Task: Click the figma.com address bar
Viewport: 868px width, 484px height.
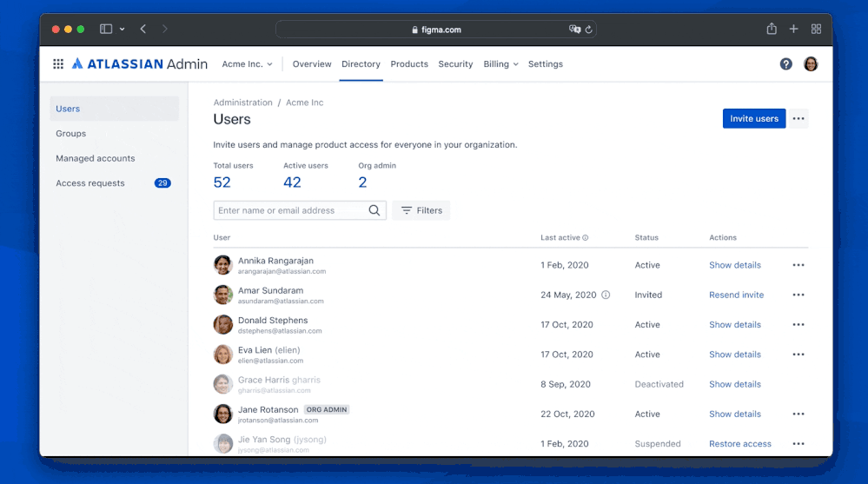Action: point(435,30)
